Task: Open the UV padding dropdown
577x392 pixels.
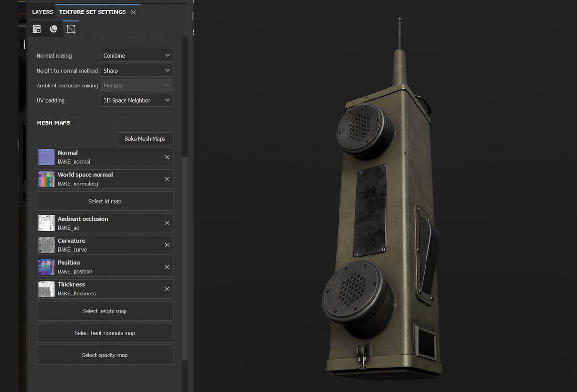Action: [136, 100]
